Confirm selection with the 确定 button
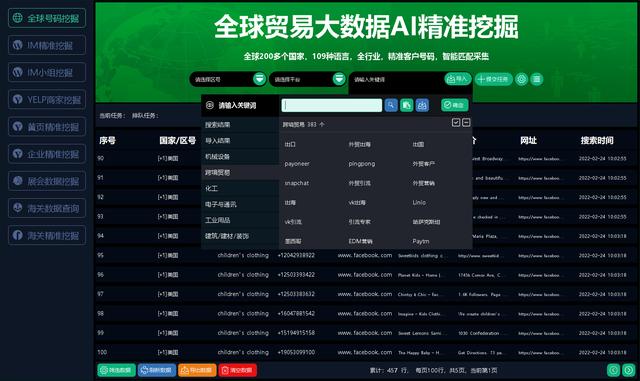Viewport: 640px width, 381px height. pos(454,105)
